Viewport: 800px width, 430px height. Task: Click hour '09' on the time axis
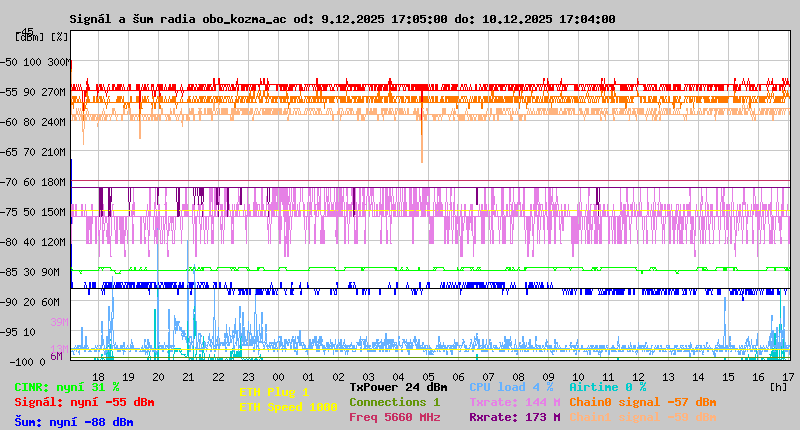(x=548, y=377)
